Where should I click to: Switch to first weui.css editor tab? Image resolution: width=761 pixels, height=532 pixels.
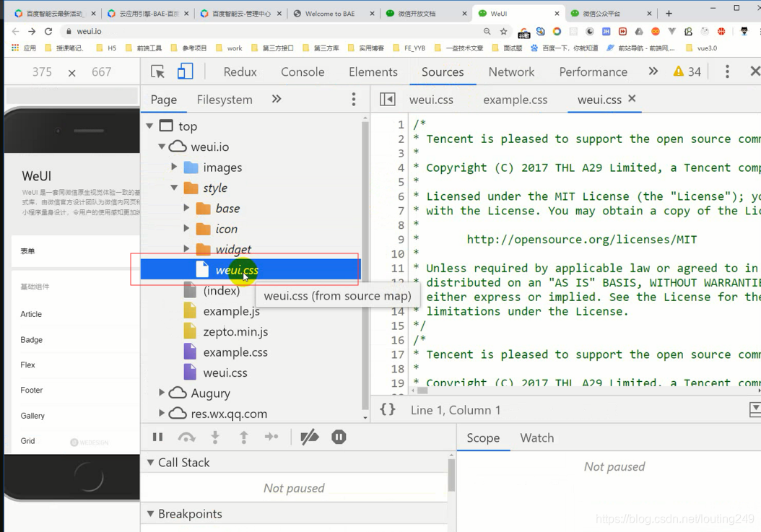coord(431,100)
